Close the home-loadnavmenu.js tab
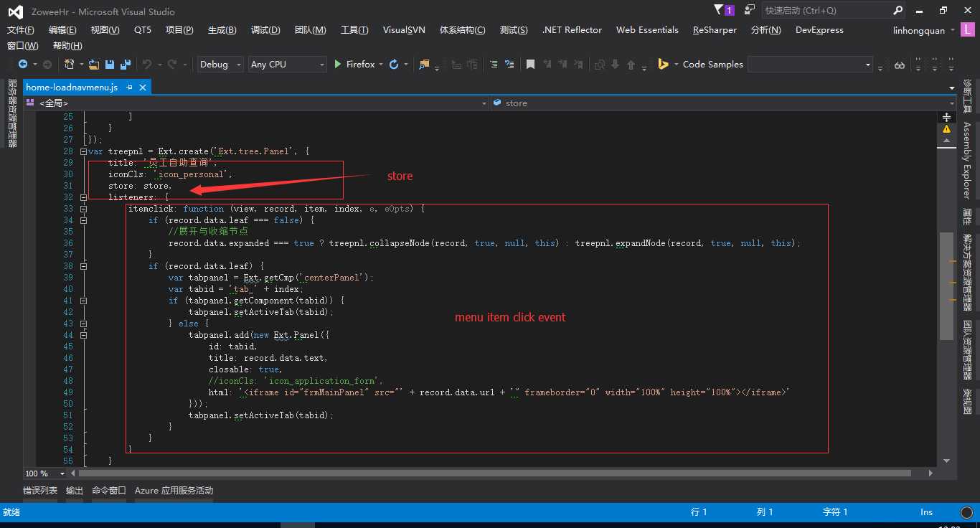Image resolution: width=980 pixels, height=528 pixels. click(x=143, y=87)
